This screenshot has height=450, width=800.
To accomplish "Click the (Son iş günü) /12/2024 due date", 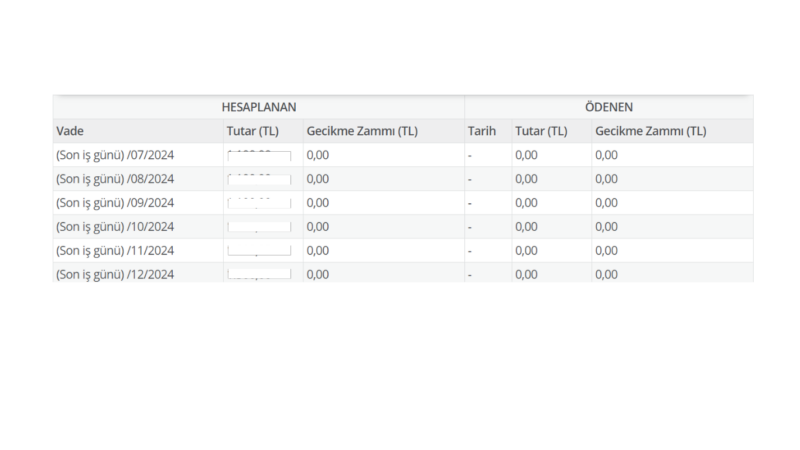I will tap(115, 274).
